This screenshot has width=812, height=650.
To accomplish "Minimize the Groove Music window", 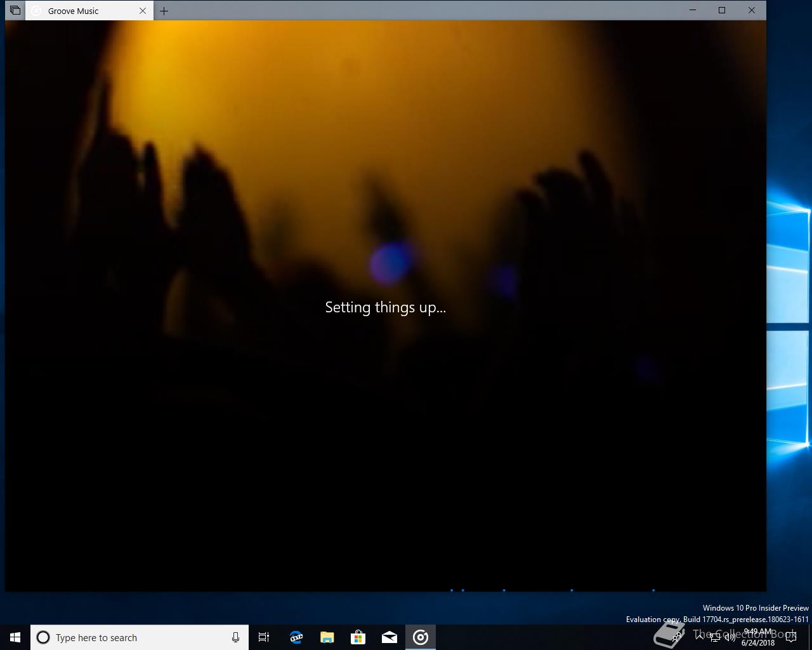I will point(693,10).
